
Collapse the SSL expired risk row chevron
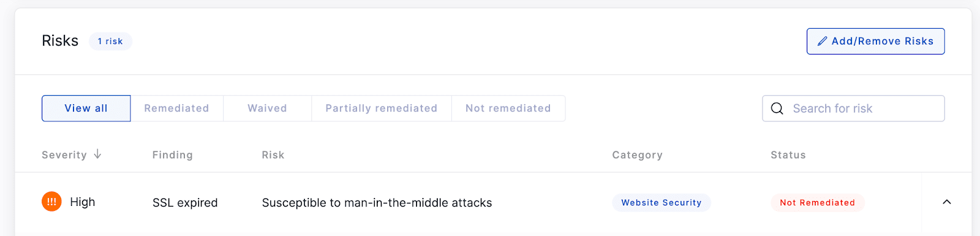coord(946,202)
